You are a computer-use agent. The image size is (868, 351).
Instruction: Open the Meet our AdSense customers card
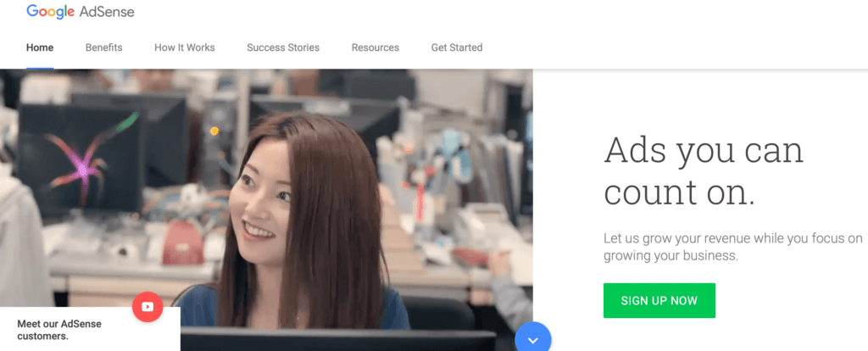pyautogui.click(x=90, y=330)
